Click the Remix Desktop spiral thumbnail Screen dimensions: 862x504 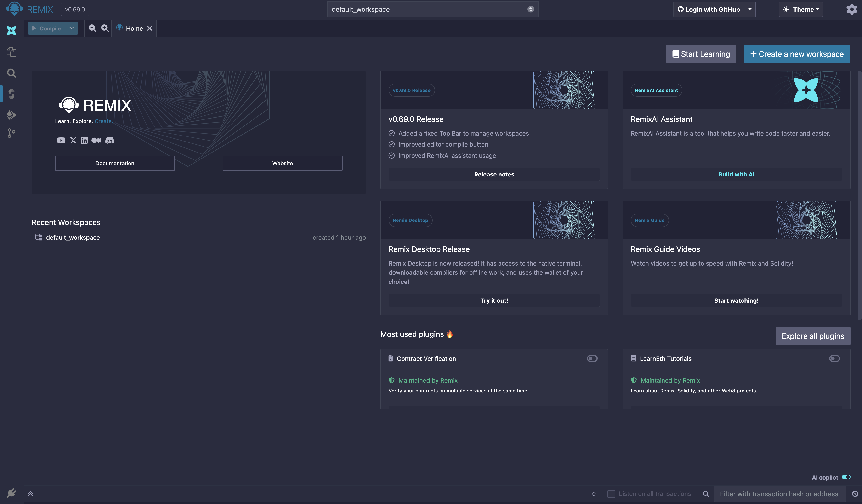coord(564,220)
